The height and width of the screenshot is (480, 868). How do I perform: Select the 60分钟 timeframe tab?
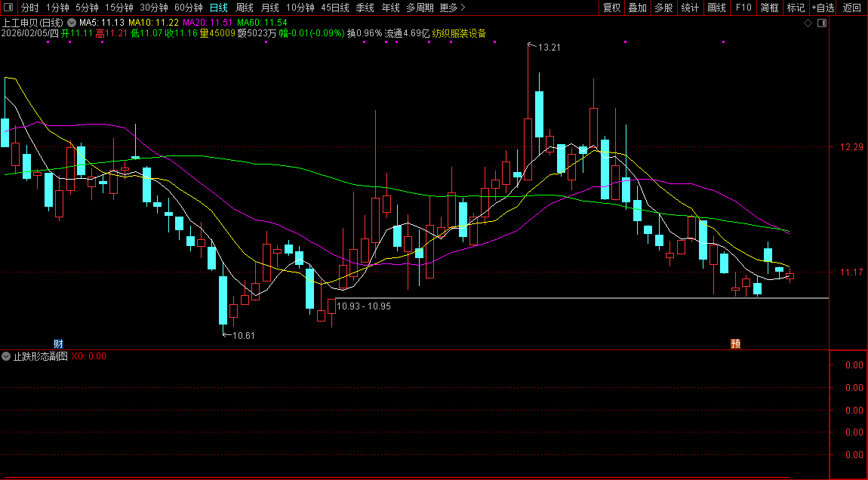[x=189, y=8]
